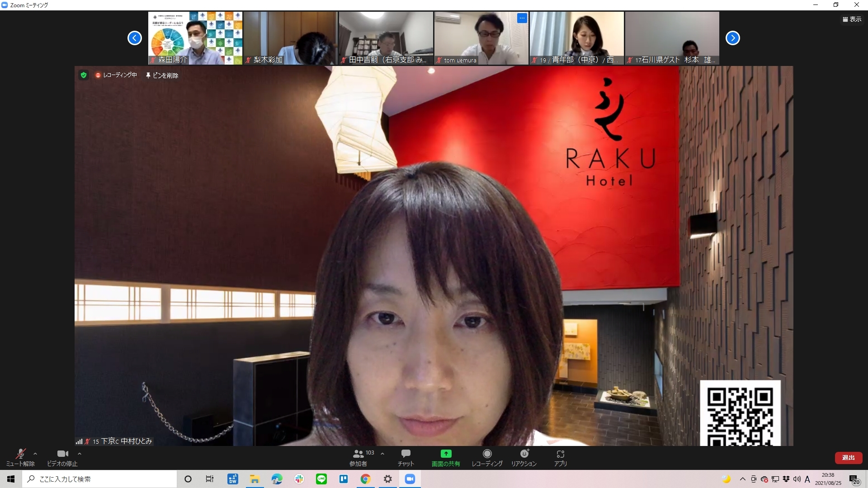Open リアクション reactions menu
The height and width of the screenshot is (488, 868).
coord(524,458)
